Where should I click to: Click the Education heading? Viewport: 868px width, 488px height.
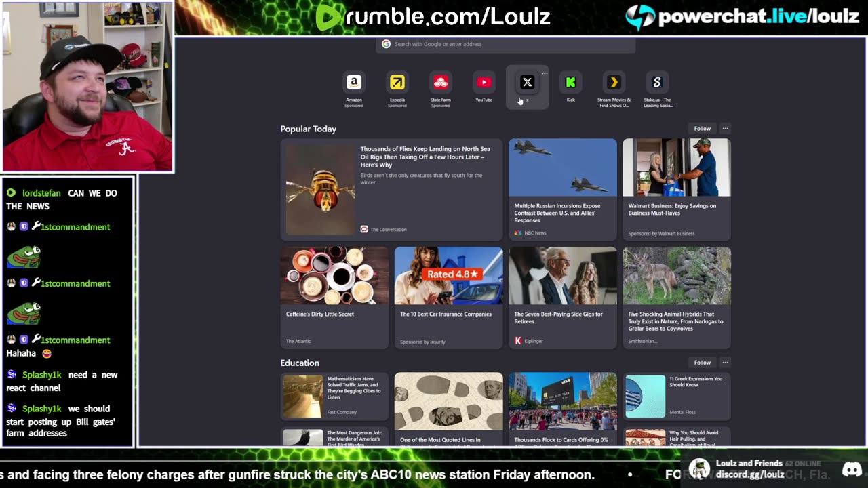(x=300, y=363)
